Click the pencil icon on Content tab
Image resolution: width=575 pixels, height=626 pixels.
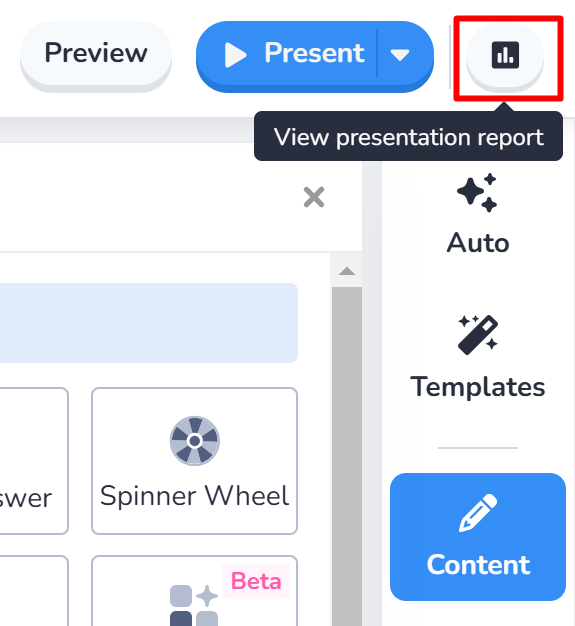click(478, 513)
